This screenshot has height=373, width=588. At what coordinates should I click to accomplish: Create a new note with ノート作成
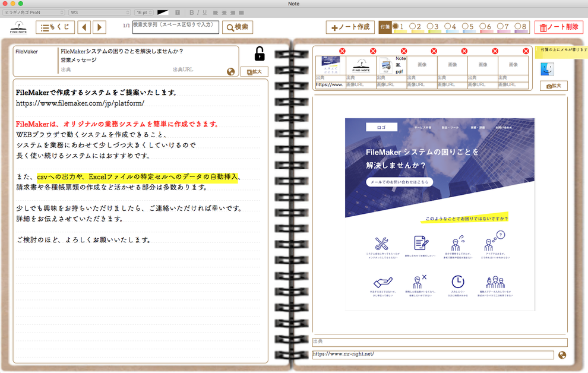click(x=350, y=27)
